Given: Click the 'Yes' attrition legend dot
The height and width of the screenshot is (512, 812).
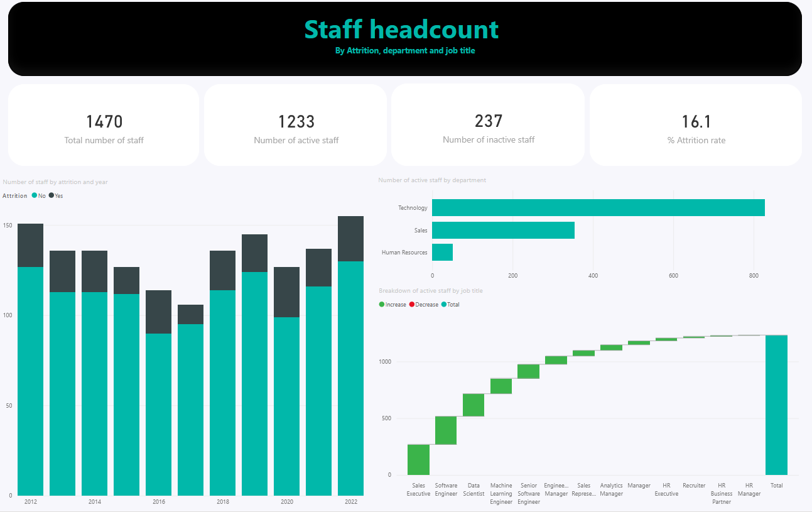Looking at the screenshot, I should coord(51,196).
